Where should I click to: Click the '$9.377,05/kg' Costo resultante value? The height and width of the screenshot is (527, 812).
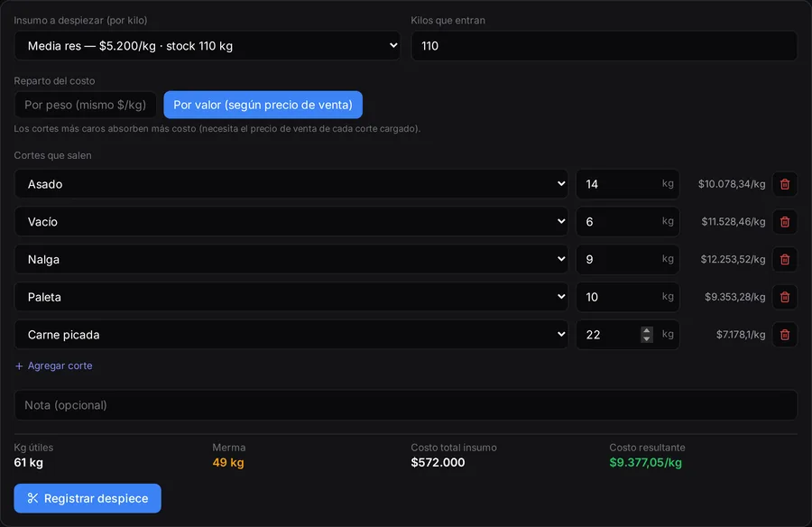point(645,463)
